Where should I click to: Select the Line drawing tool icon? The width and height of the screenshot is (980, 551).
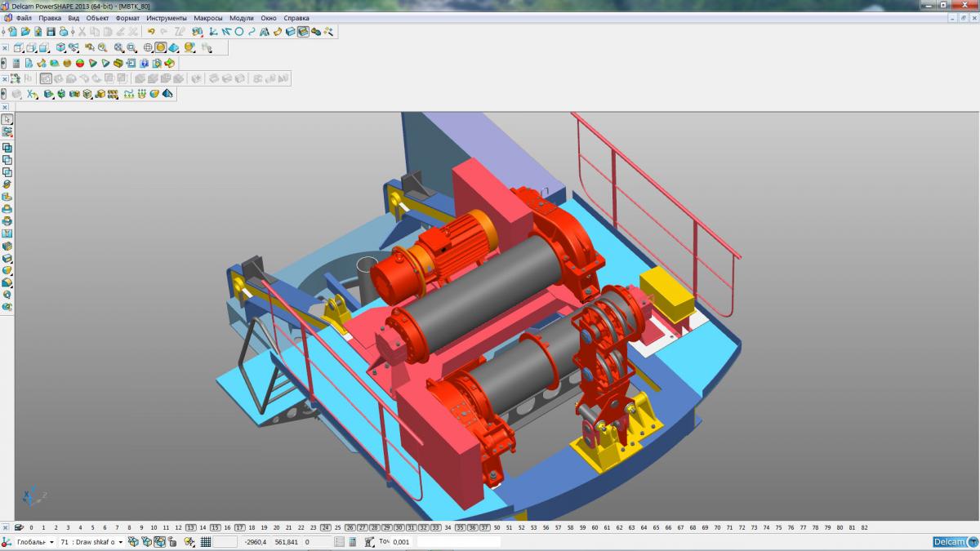tap(226, 32)
